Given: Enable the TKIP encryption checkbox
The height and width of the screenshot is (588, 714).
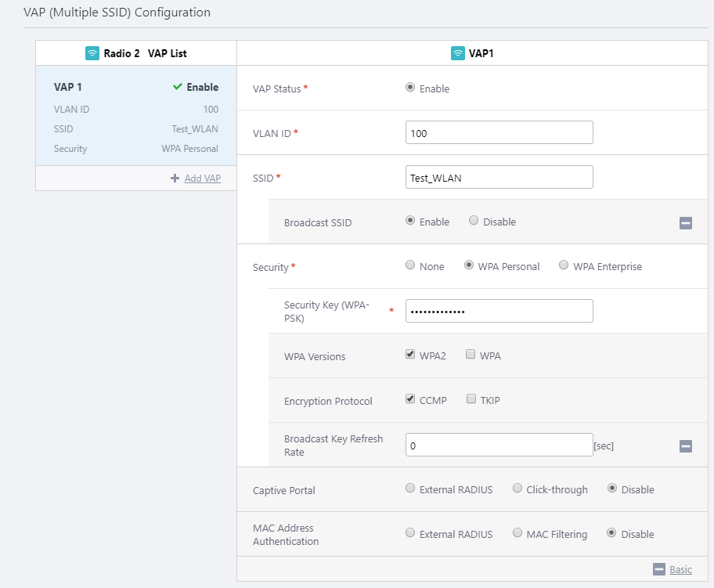Looking at the screenshot, I should point(471,399).
